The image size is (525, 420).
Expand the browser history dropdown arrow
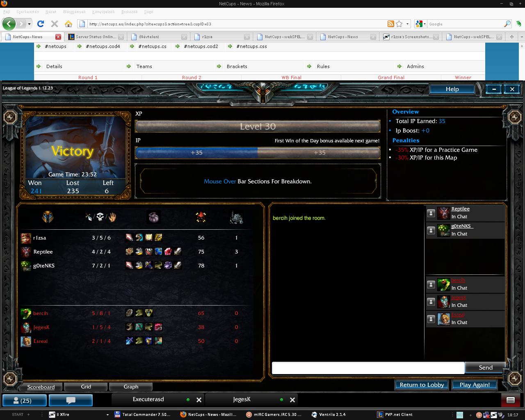(29, 24)
